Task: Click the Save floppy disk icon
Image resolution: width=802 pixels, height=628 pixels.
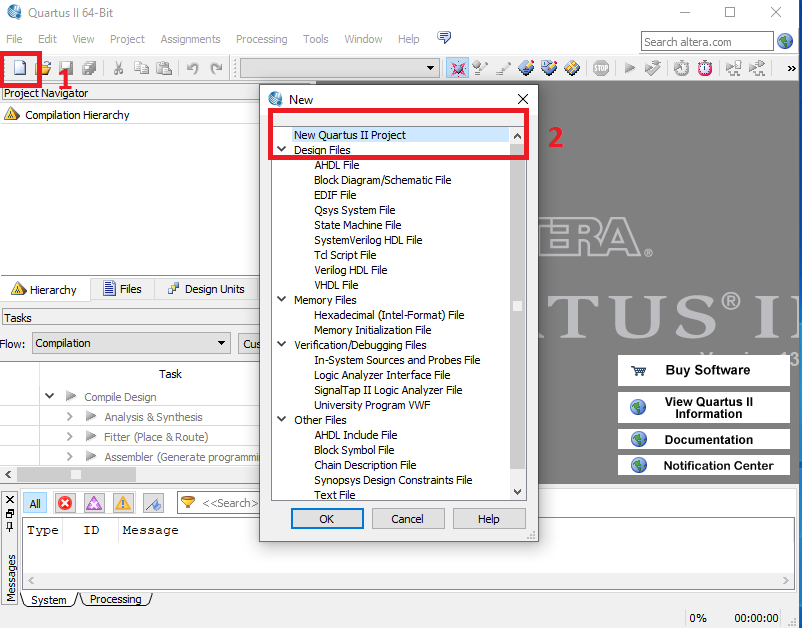Action: point(66,68)
